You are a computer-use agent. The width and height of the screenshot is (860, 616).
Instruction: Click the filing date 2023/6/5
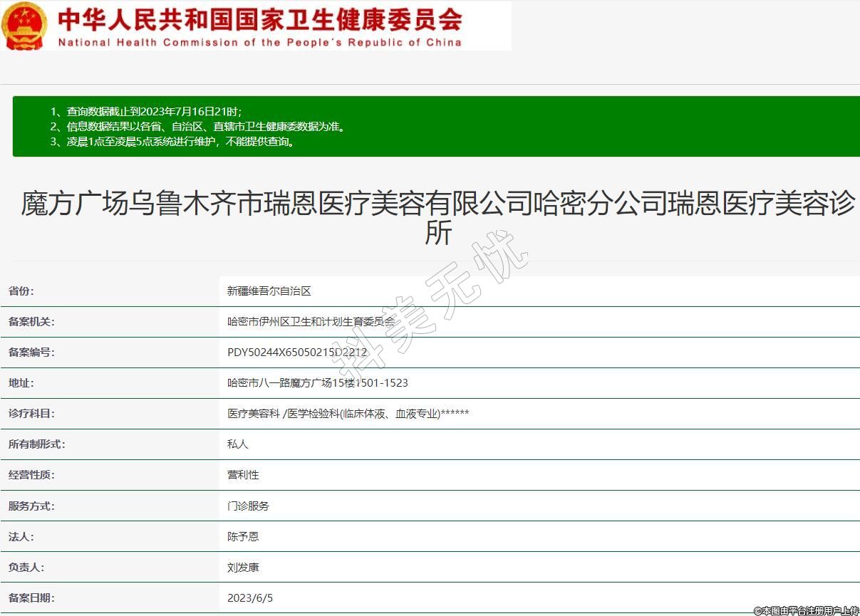pyautogui.click(x=249, y=598)
